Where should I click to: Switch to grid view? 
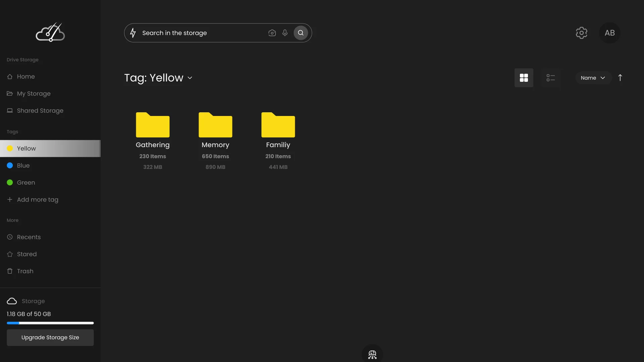[x=524, y=78]
